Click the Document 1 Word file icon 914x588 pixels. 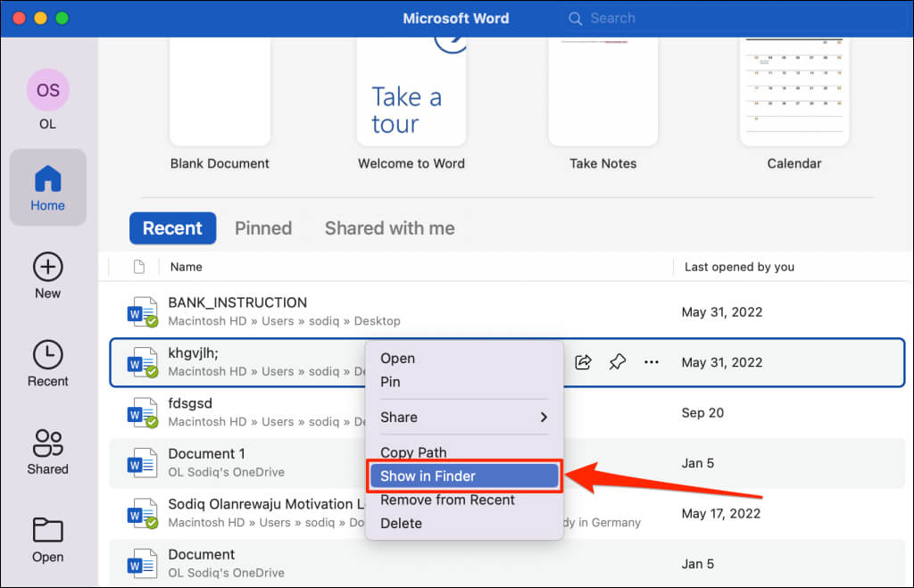click(143, 463)
